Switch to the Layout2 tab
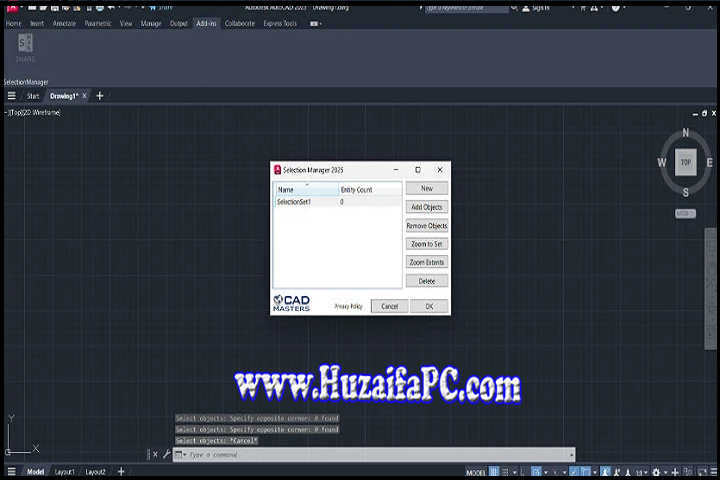The width and height of the screenshot is (720, 480). (95, 472)
